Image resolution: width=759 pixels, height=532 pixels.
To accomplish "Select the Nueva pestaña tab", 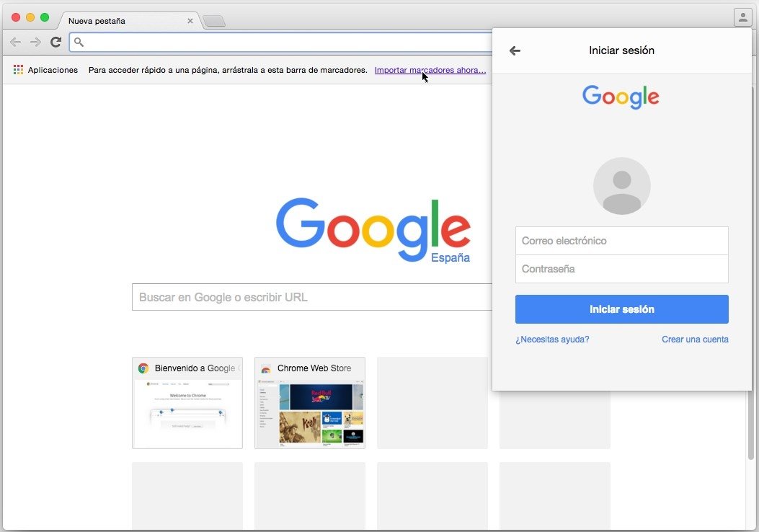I will [x=128, y=21].
